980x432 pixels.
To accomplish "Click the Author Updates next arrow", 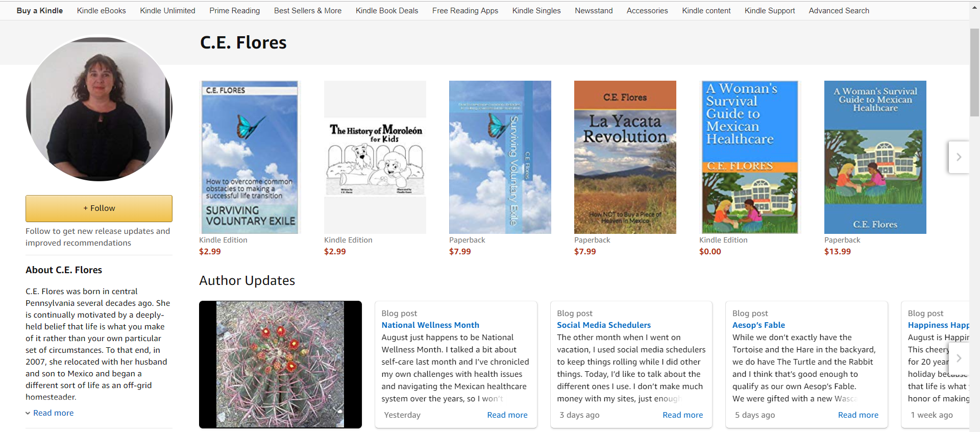I will [x=958, y=358].
